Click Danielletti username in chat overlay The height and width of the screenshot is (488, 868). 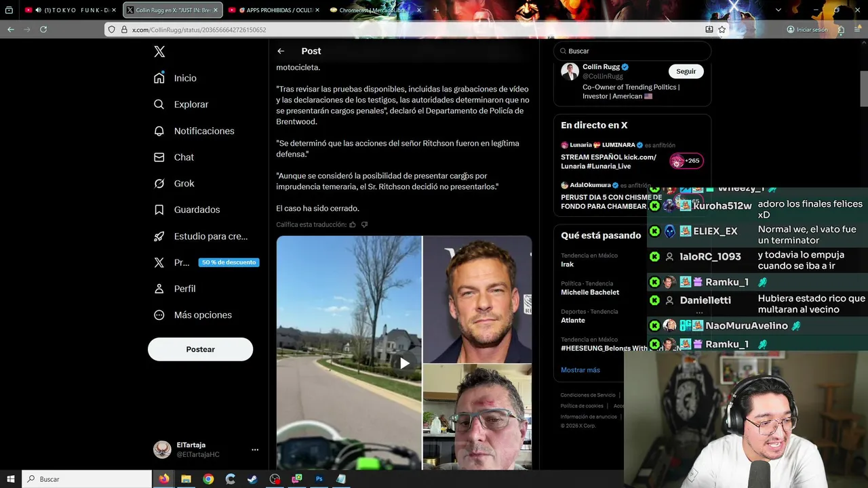pyautogui.click(x=705, y=300)
